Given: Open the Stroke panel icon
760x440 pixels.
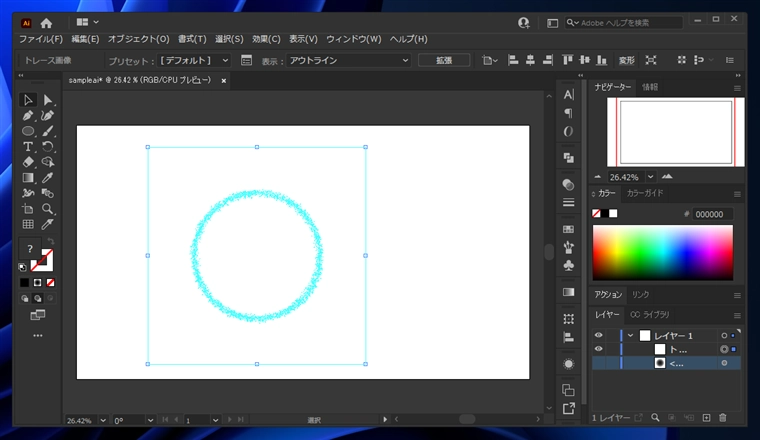Looking at the screenshot, I should point(569,203).
